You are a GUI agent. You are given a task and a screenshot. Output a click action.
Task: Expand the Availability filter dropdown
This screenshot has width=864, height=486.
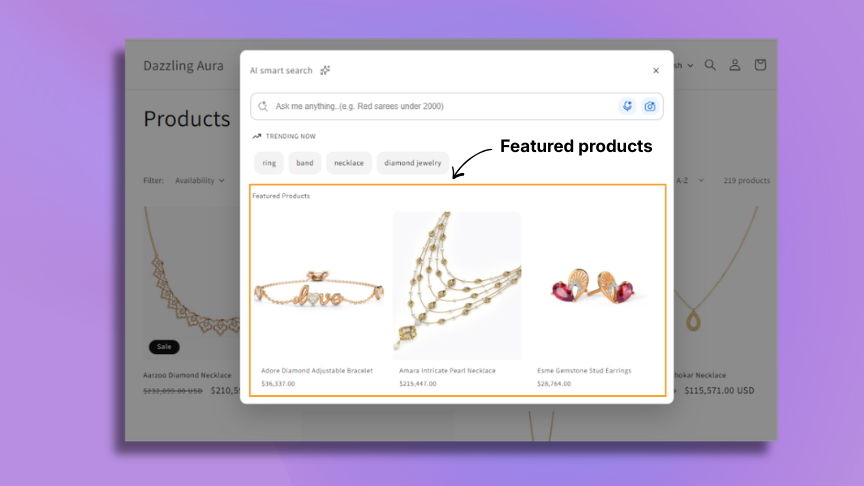click(199, 180)
